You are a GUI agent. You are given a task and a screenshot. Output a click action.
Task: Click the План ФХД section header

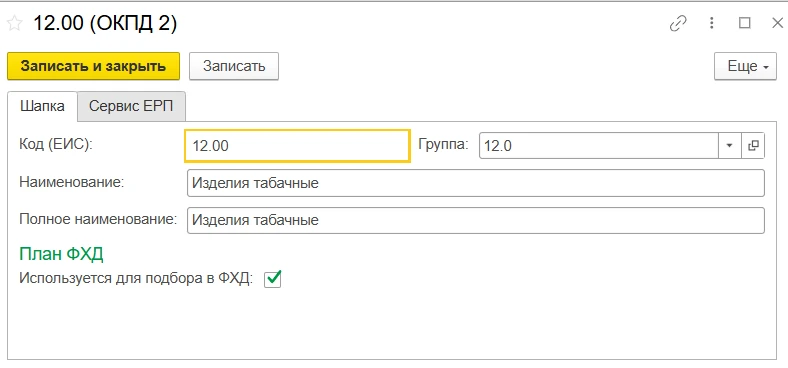(x=61, y=254)
